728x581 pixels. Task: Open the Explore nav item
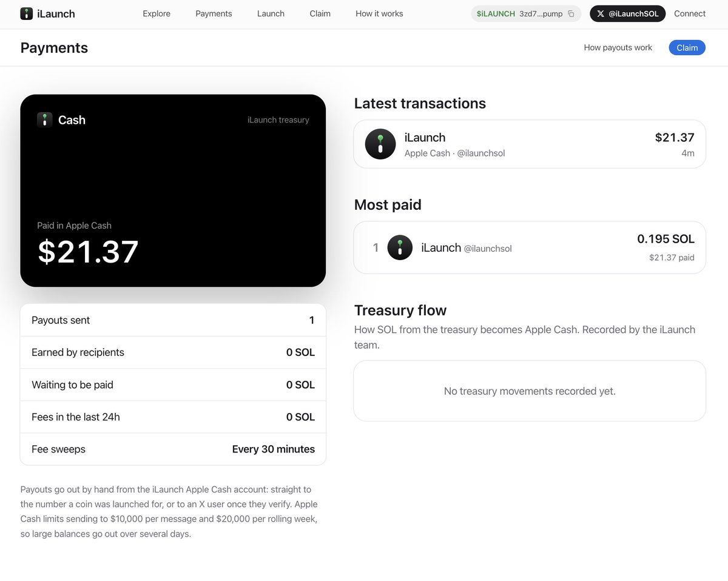[x=157, y=13]
